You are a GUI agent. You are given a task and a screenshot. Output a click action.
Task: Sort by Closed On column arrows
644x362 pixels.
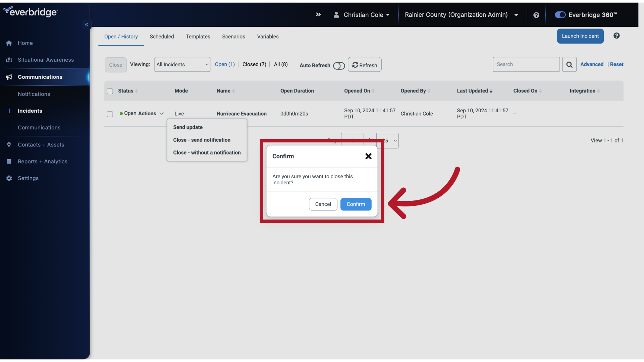[x=540, y=91]
